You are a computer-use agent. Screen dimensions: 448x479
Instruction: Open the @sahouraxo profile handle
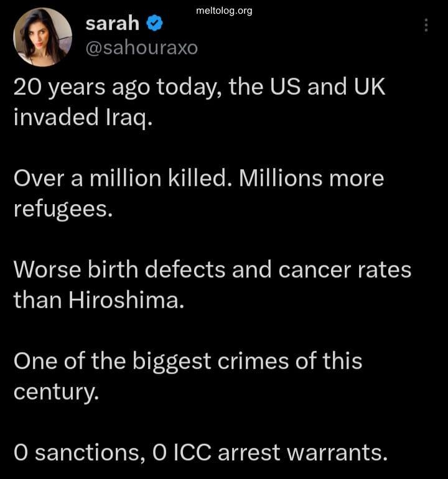click(141, 47)
